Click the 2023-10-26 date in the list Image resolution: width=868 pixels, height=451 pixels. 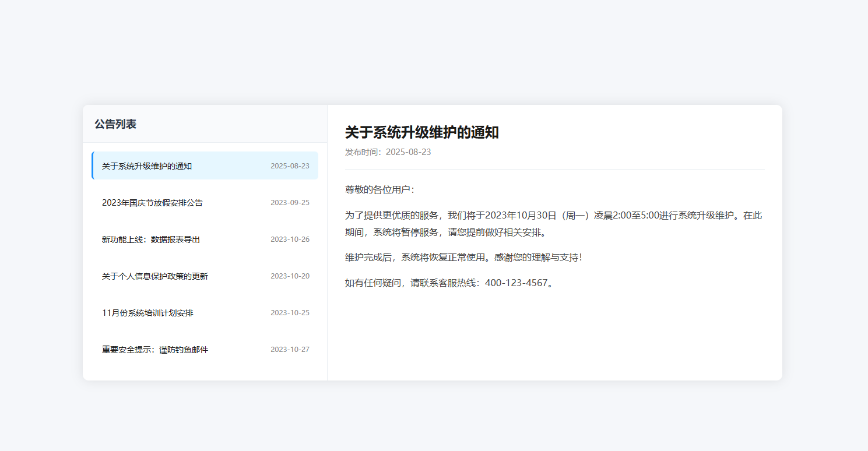(290, 239)
